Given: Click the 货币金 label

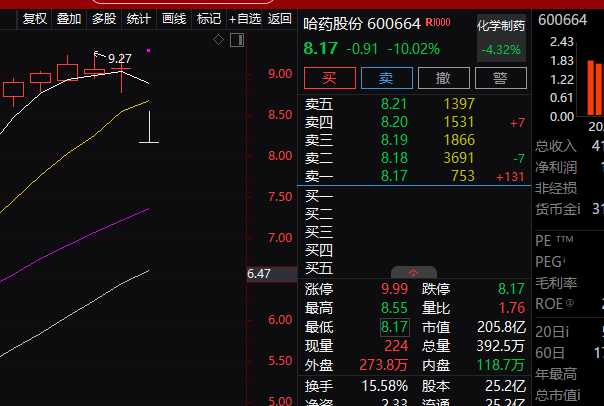Looking at the screenshot, I should 557,210.
